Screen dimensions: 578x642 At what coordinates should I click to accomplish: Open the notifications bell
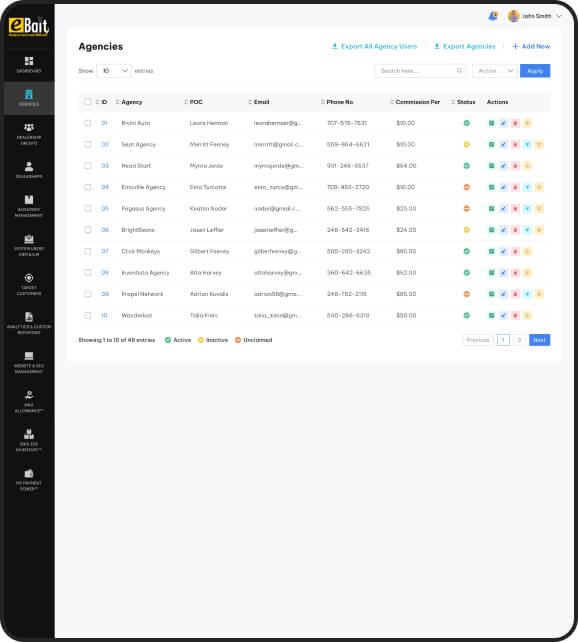pyautogui.click(x=493, y=16)
